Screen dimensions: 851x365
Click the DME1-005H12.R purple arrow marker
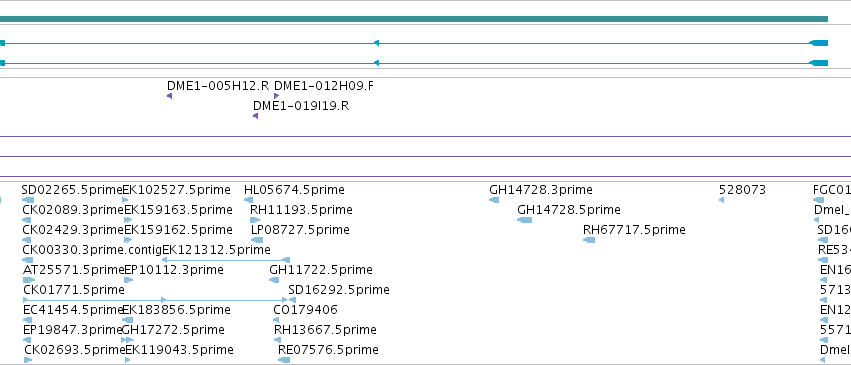(169, 96)
